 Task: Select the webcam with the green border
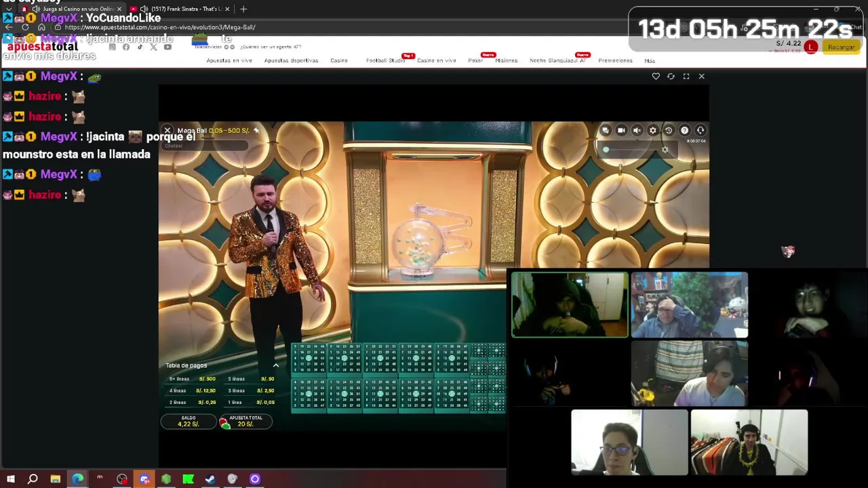(570, 304)
